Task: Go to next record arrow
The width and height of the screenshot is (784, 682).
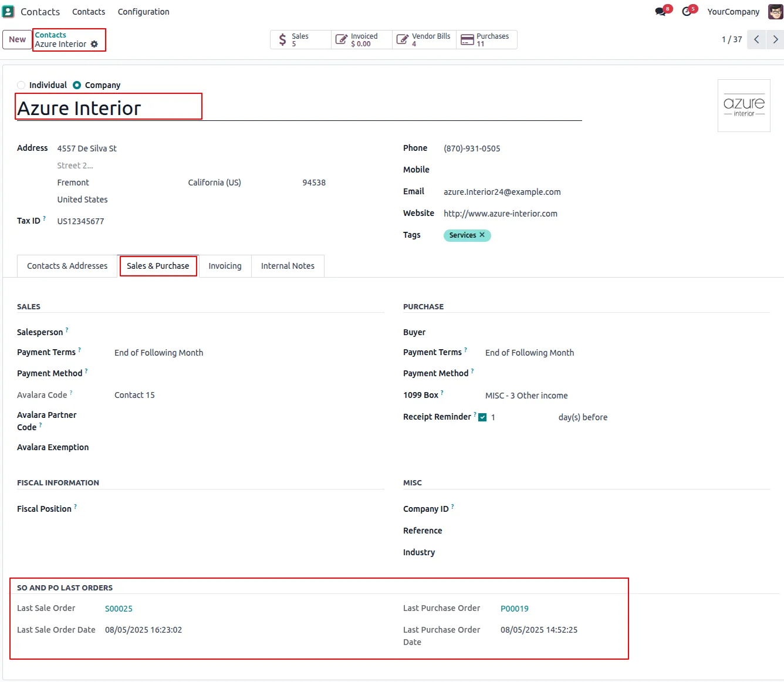Action: [775, 39]
